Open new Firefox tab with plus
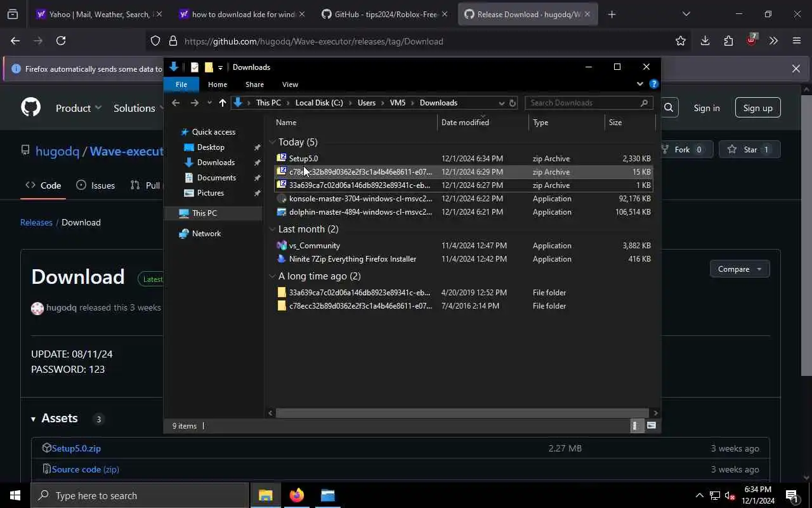Screen dimensions: 812x508 (612, 14)
